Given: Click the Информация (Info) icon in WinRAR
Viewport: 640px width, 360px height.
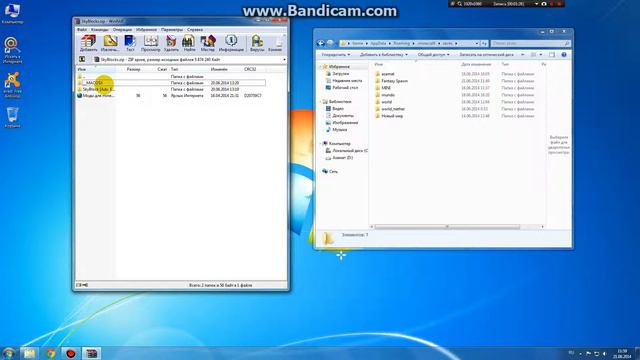Looking at the screenshot, I should coord(231,43).
